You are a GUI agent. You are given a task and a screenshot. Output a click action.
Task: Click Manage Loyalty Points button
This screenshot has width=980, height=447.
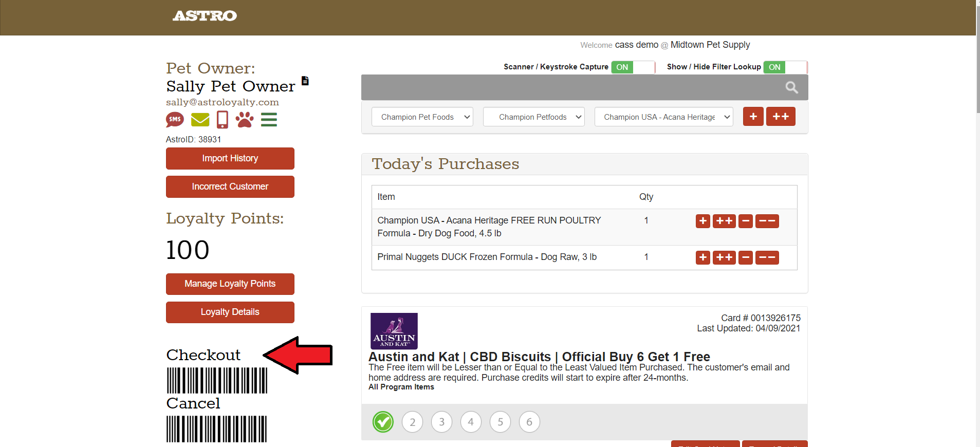[230, 284]
